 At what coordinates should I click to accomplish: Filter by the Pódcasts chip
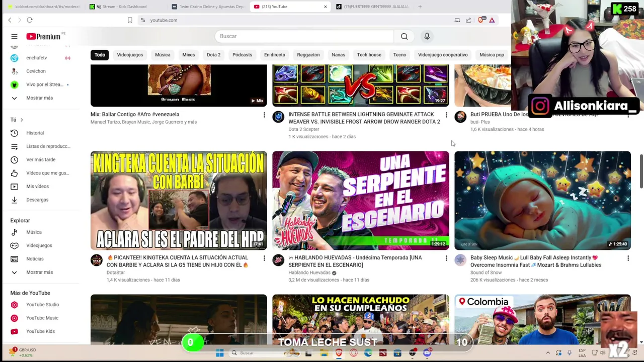[242, 55]
